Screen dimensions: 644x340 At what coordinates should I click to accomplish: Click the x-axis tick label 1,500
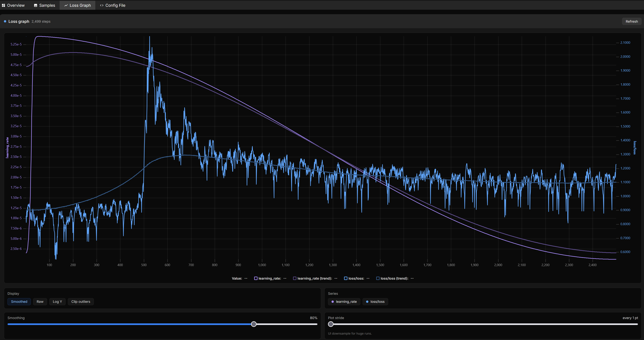click(x=380, y=265)
